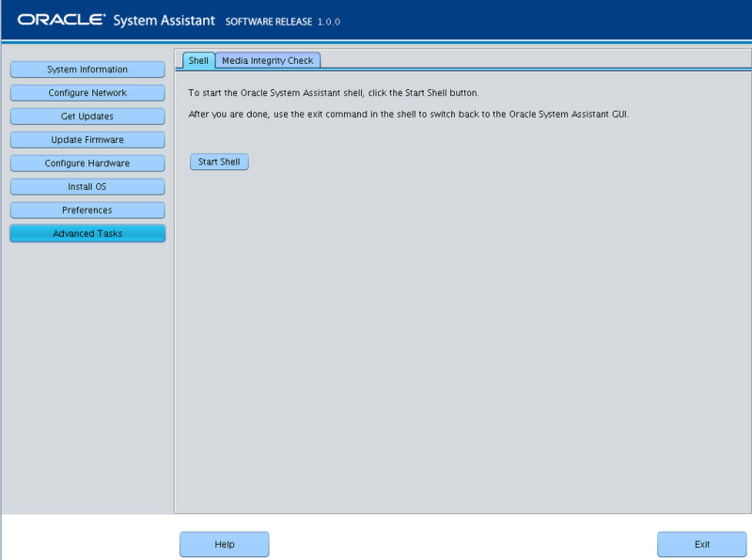752x560 pixels.
Task: Open the Get Updates task
Action: pyautogui.click(x=87, y=117)
